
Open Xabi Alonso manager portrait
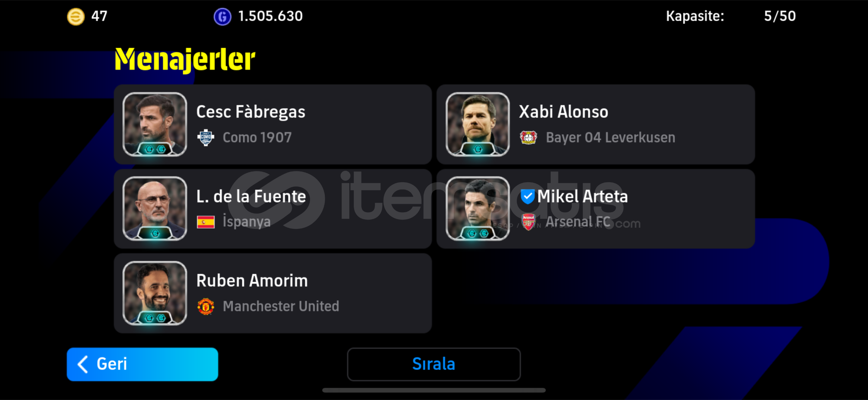(x=478, y=124)
